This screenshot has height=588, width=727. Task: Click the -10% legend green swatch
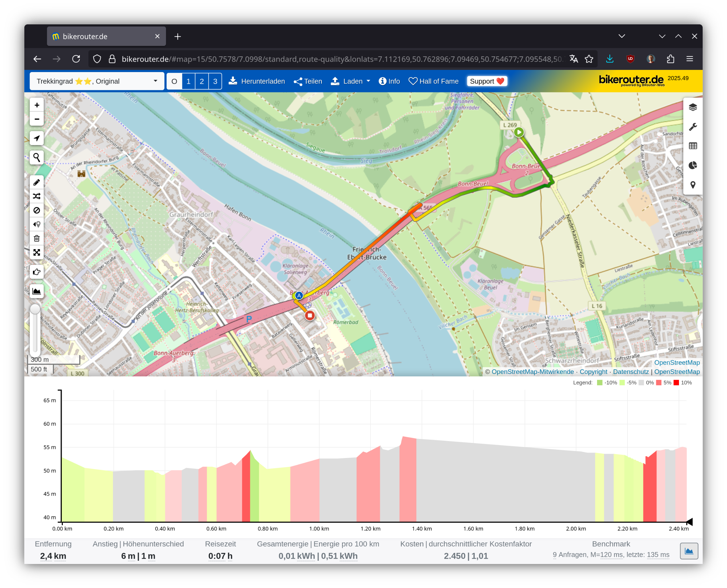coord(600,383)
